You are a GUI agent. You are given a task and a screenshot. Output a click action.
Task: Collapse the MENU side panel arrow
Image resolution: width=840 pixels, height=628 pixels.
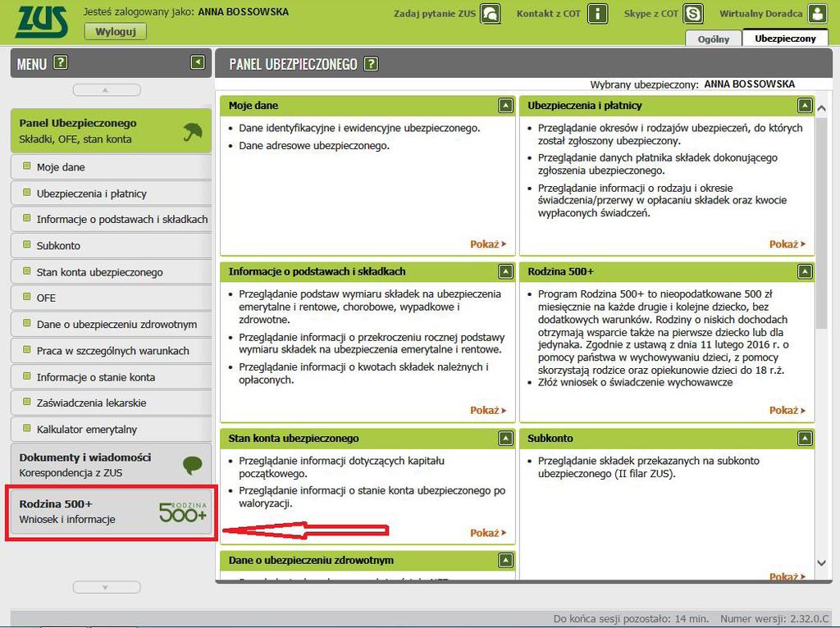point(198,62)
